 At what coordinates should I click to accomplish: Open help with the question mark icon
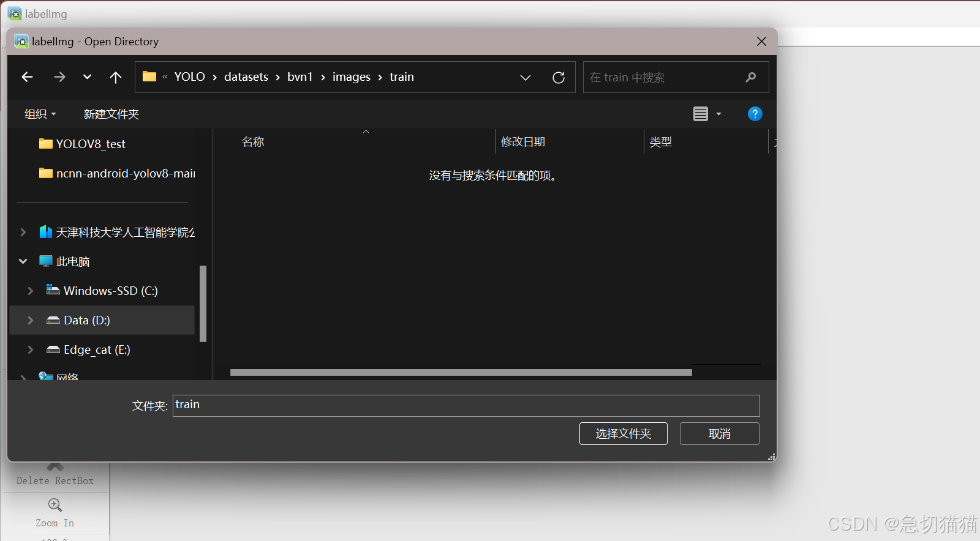point(755,114)
